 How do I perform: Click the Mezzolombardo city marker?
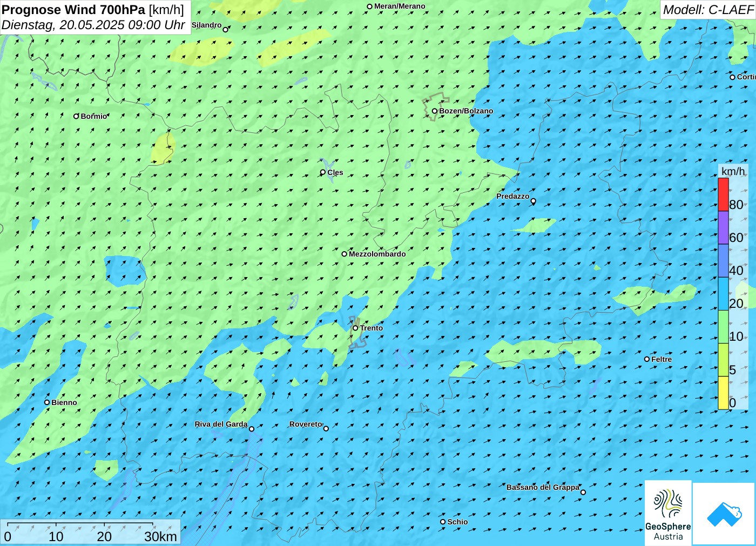tap(344, 254)
